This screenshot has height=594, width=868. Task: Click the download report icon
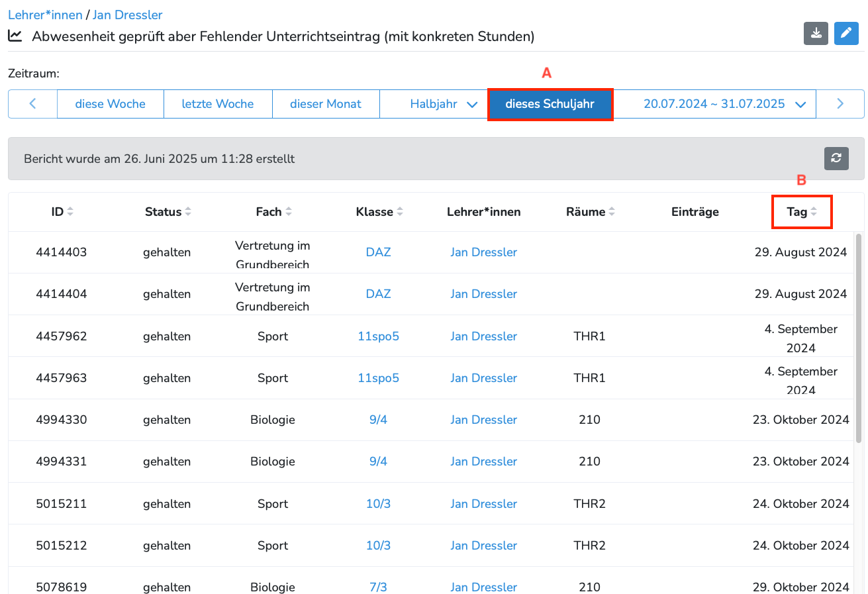coord(816,34)
